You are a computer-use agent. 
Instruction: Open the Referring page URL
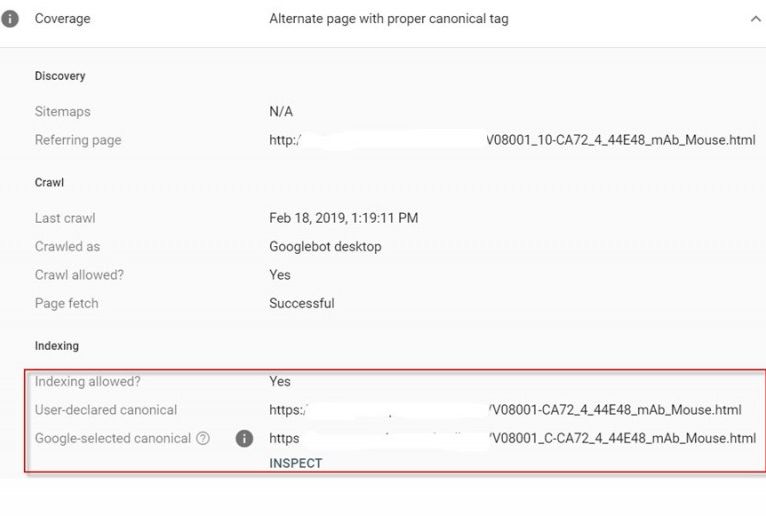click(512, 140)
